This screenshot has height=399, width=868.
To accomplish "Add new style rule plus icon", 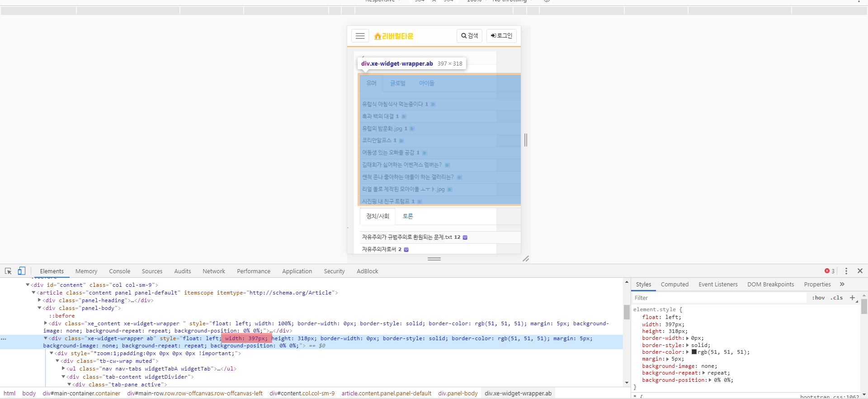I will tap(852, 298).
